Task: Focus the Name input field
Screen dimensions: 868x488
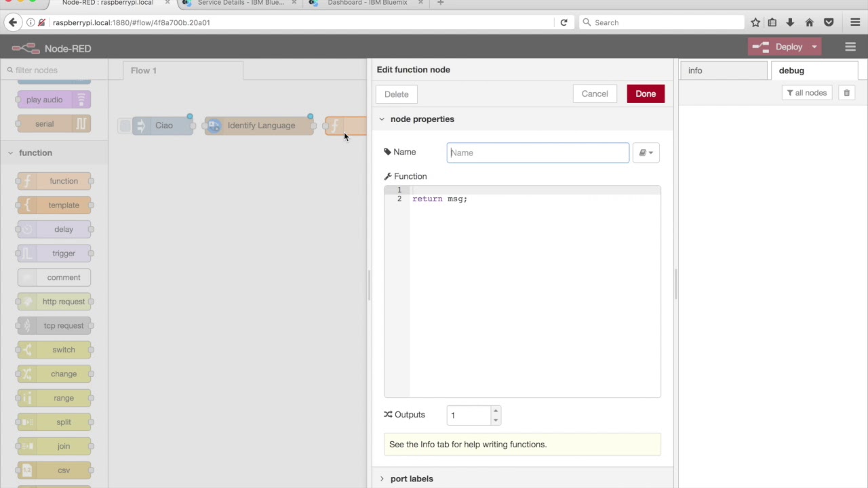Action: 538,152
